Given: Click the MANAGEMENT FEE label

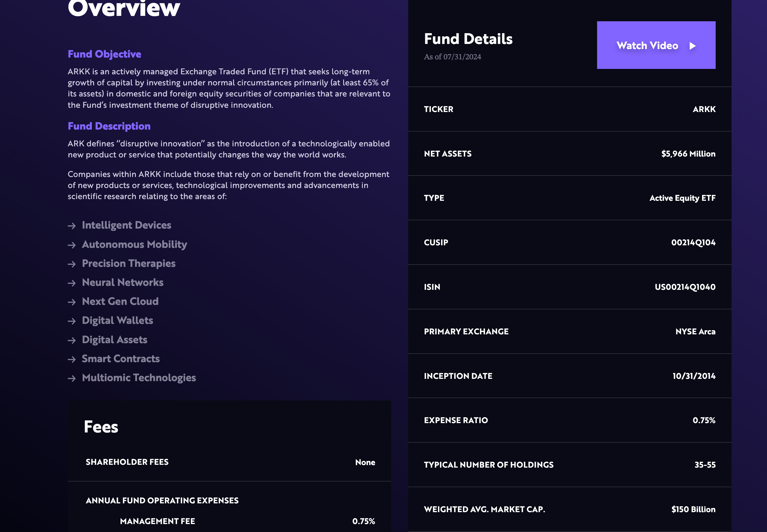Looking at the screenshot, I should (158, 521).
